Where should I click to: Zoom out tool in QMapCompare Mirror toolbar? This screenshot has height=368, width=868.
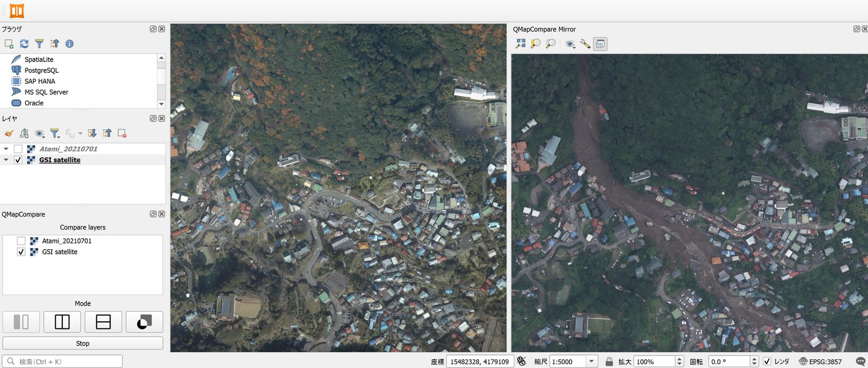[551, 43]
